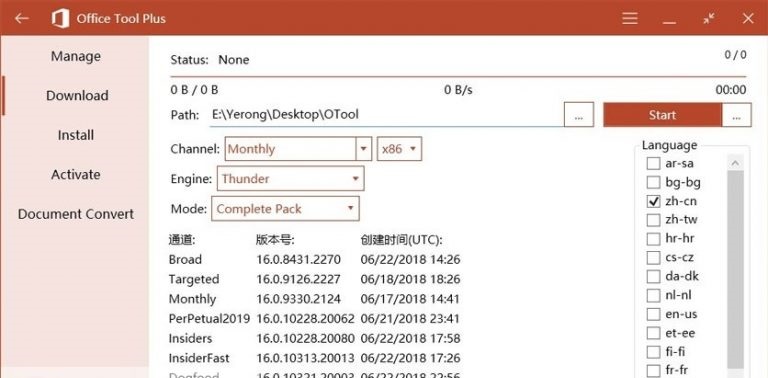This screenshot has width=768, height=378.
Task: Enable the hr-hr language checkbox
Action: (653, 239)
